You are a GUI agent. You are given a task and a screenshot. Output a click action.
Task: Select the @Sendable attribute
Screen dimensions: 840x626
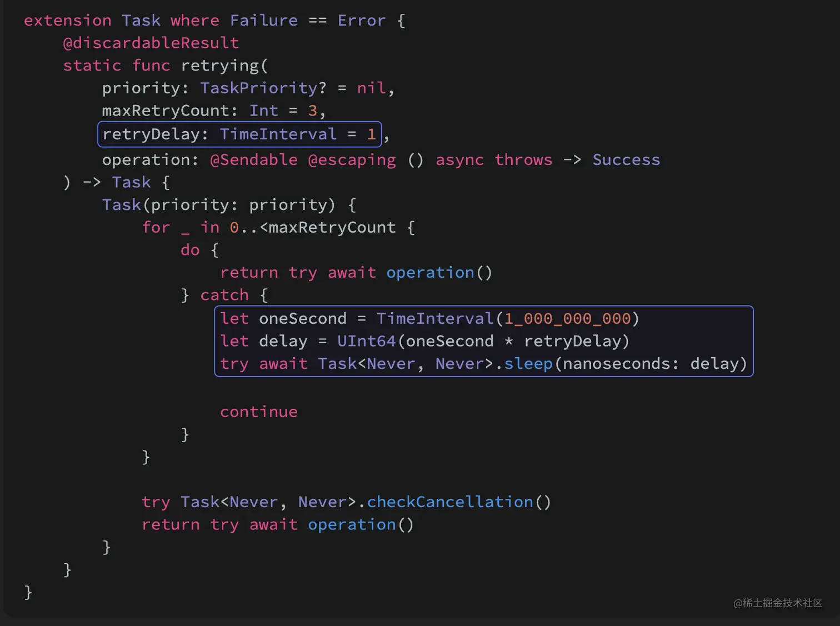pyautogui.click(x=254, y=159)
